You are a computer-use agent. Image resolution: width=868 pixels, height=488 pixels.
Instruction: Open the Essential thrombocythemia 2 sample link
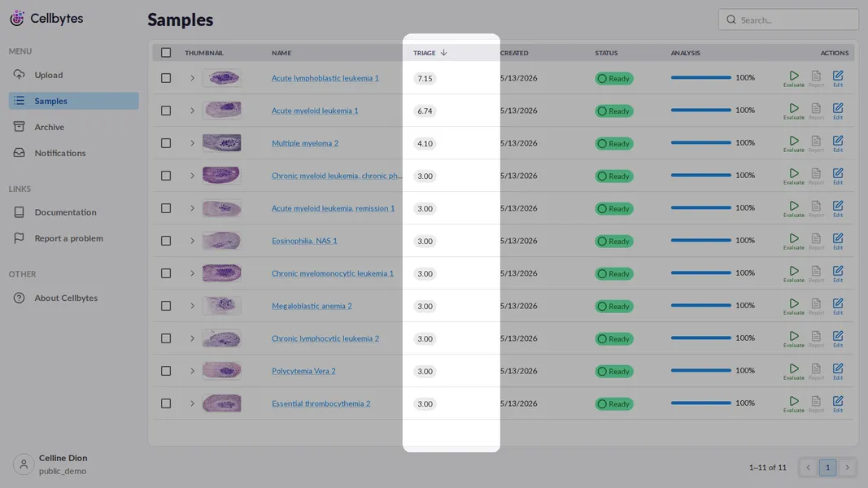pyautogui.click(x=321, y=403)
